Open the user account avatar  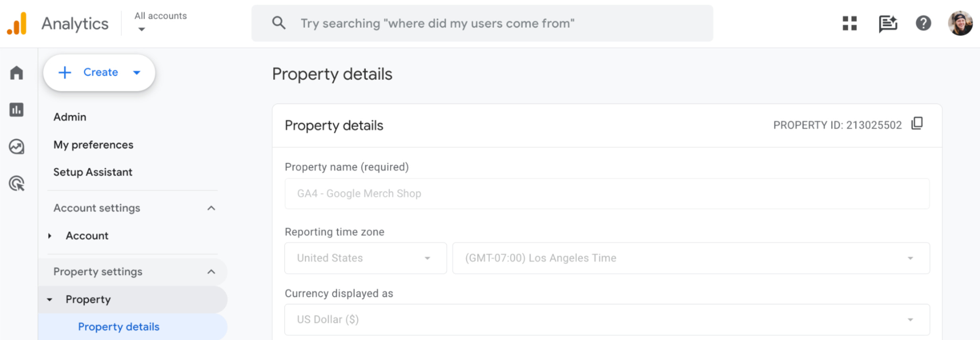coord(960,23)
